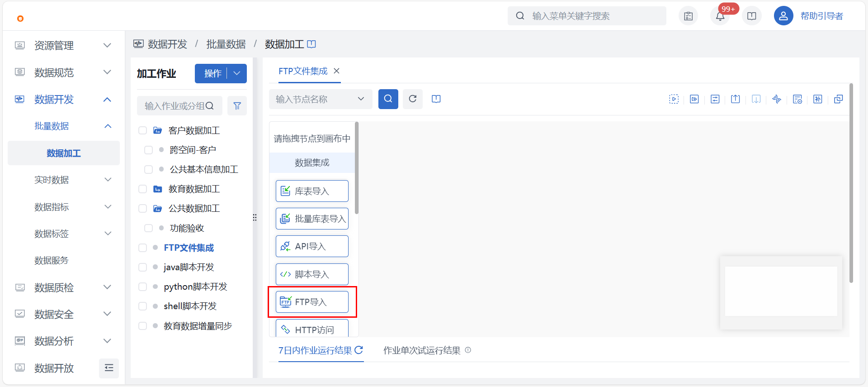This screenshot has width=868, height=387.
Task: Focus the 输入菜单关键字搜索 field
Action: tap(587, 16)
